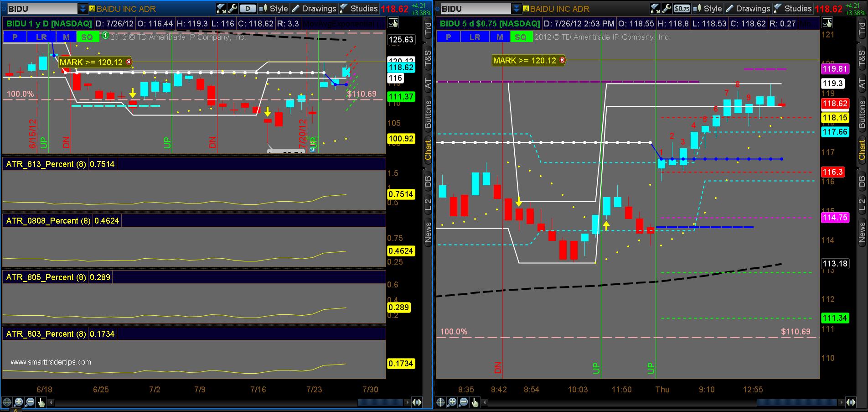This screenshot has width=868, height=412.
Task: Open the Trd side tab on right chart
Action: tap(862, 29)
